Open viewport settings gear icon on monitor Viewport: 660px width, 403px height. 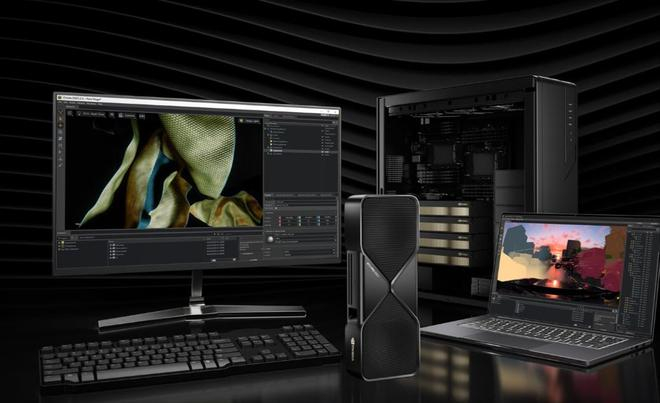coord(70,114)
